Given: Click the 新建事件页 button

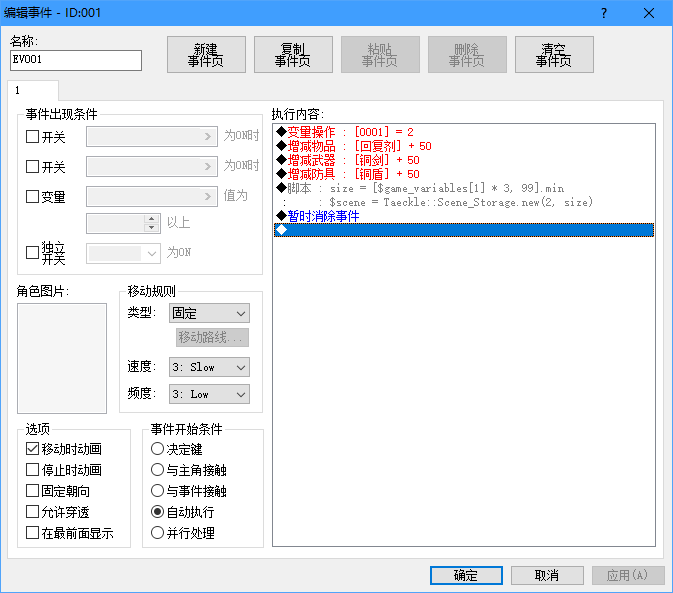Looking at the screenshot, I should 206,54.
